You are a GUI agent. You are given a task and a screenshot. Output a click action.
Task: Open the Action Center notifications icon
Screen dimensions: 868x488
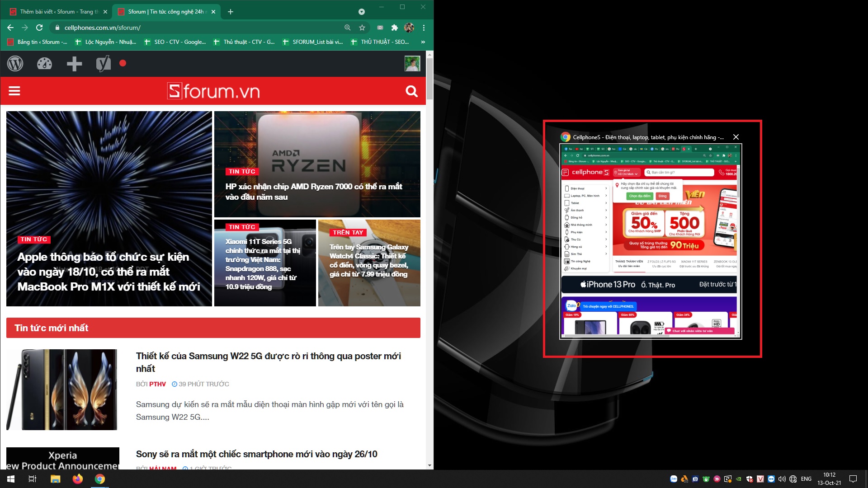tap(853, 479)
